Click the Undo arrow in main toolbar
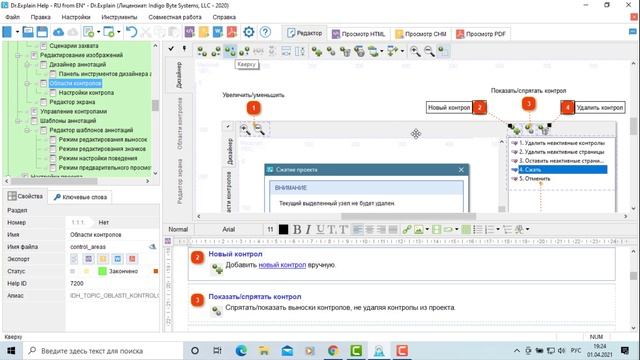640x360 pixels. pos(131,32)
